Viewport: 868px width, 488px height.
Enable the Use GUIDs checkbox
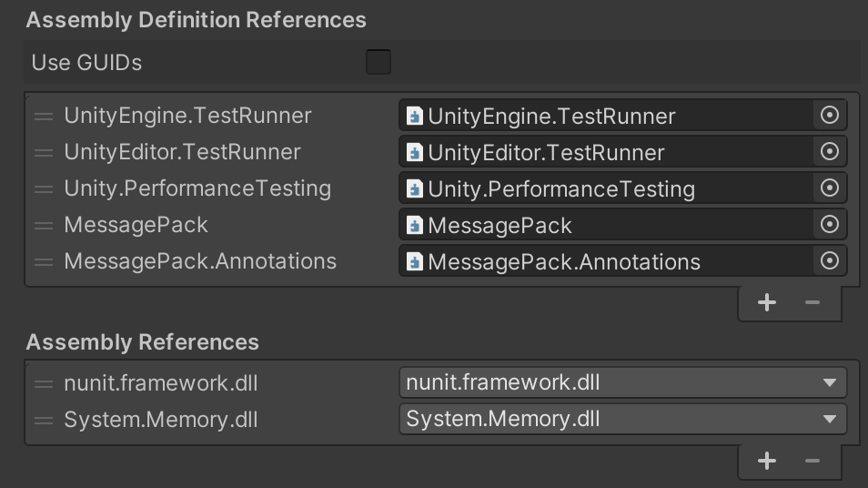pos(378,63)
